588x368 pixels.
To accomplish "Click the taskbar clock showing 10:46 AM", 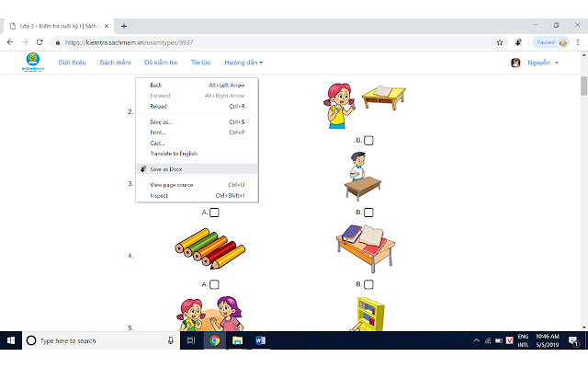I will point(548,340).
